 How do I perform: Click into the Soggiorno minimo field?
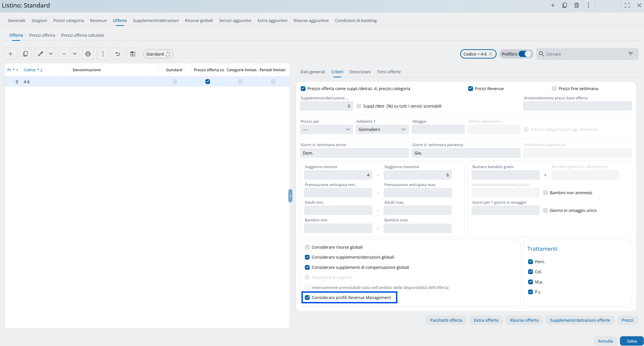coord(338,175)
